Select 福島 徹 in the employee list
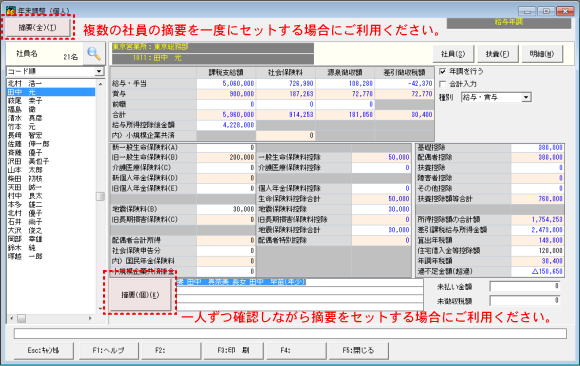The height and width of the screenshot is (366, 580). click(x=51, y=110)
